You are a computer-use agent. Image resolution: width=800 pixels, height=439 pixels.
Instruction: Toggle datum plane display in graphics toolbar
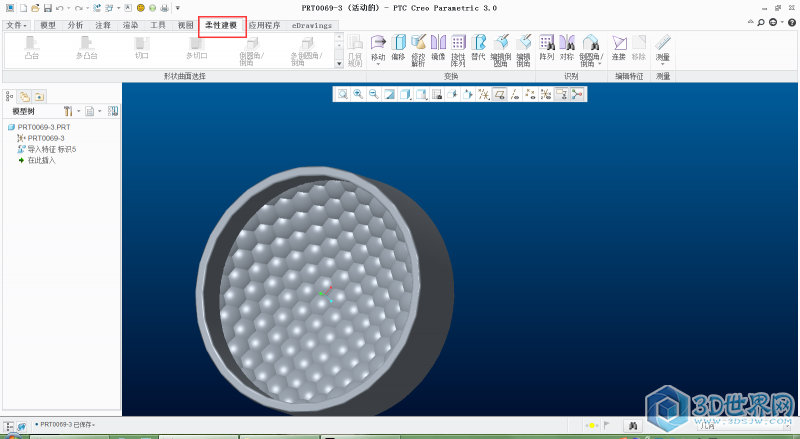(x=499, y=94)
